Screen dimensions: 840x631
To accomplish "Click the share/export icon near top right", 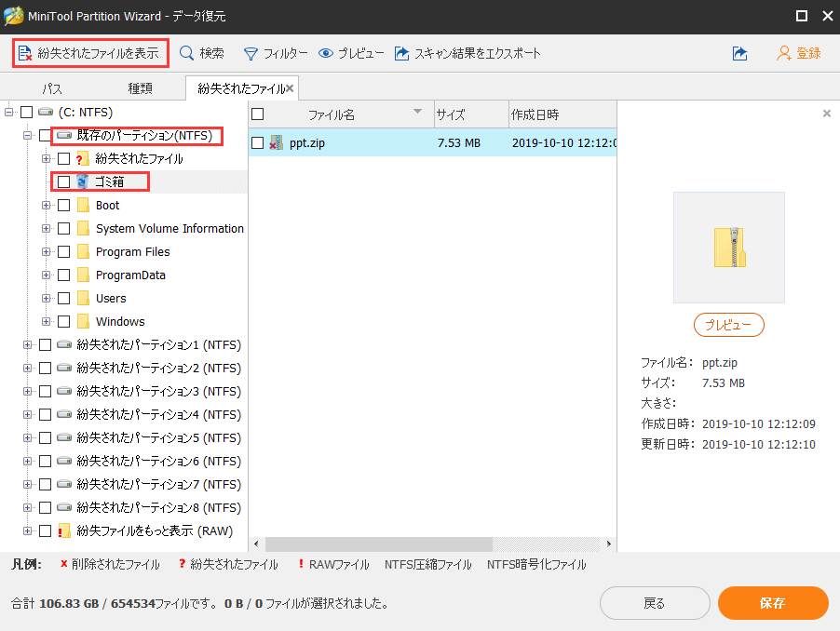I will (x=739, y=53).
